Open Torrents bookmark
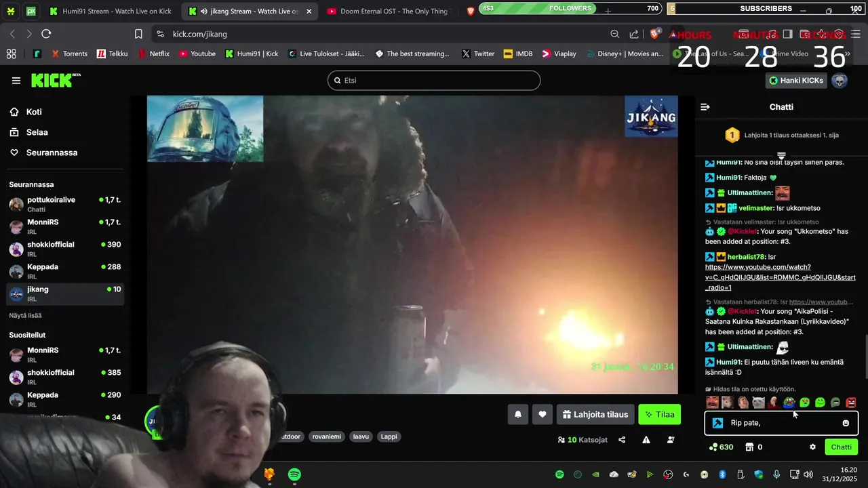Screen dimensions: 868x488 69,54
